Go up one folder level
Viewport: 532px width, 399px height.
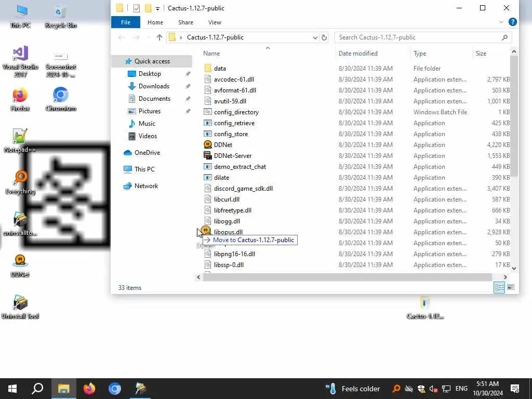[159, 37]
